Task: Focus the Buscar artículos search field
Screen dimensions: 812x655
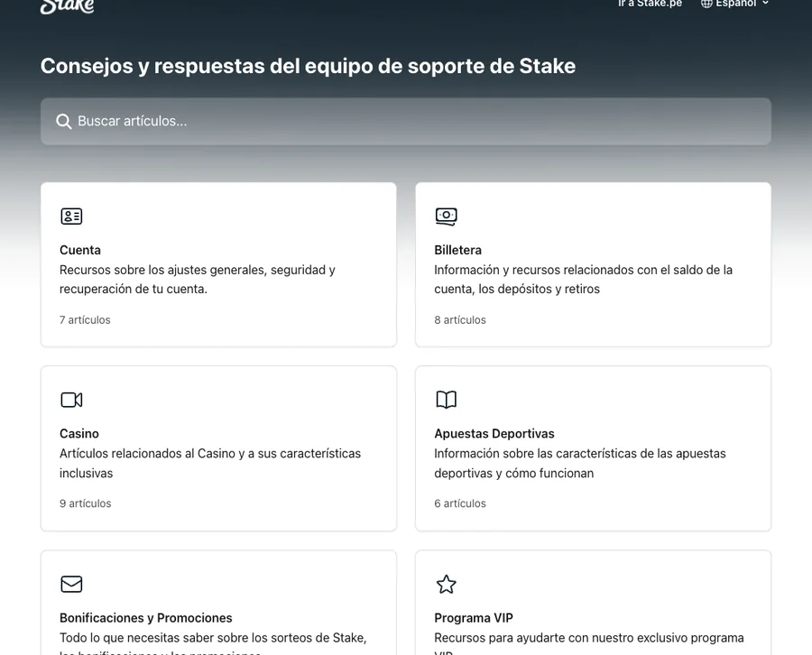Action: coord(406,121)
